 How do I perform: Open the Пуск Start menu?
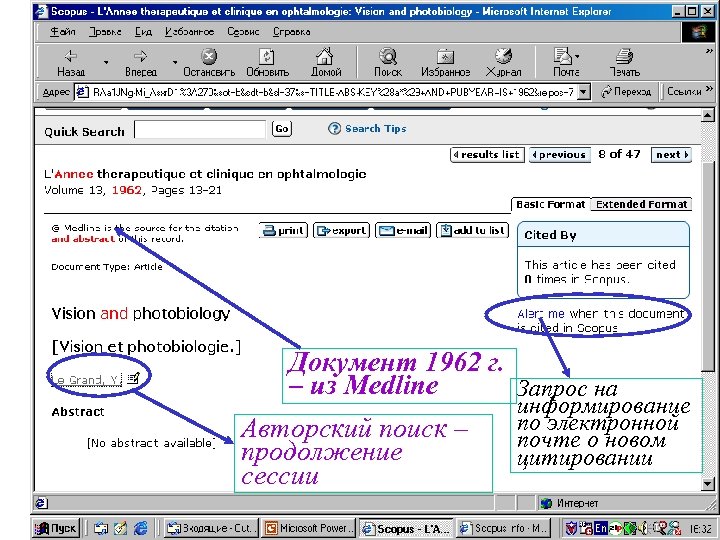tap(56, 529)
